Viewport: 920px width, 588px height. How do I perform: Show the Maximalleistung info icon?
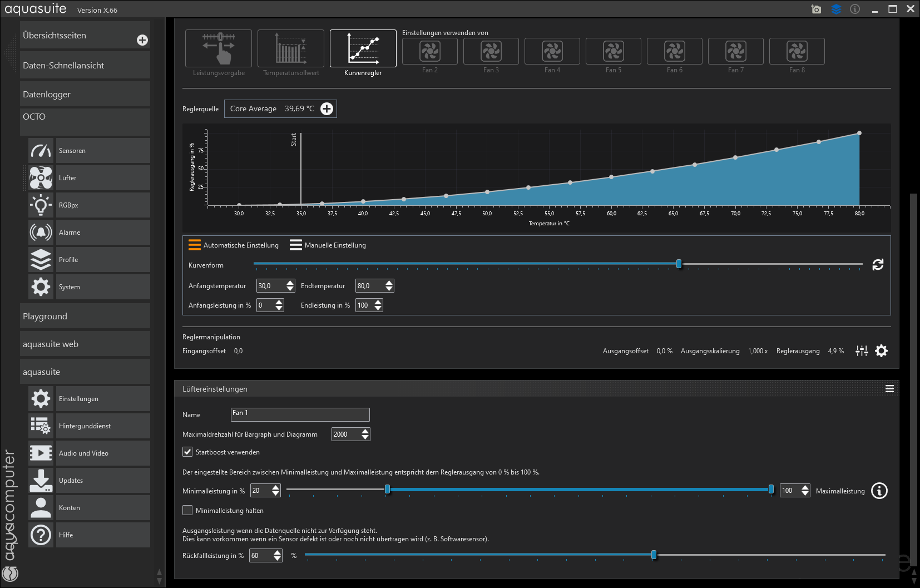coord(879,491)
